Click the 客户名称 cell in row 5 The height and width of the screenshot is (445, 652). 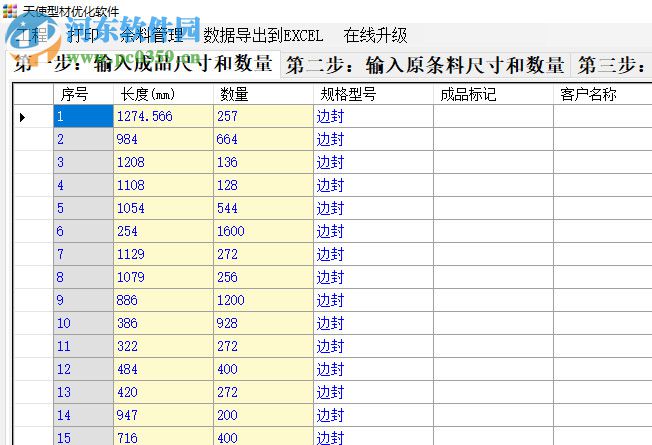pos(603,208)
